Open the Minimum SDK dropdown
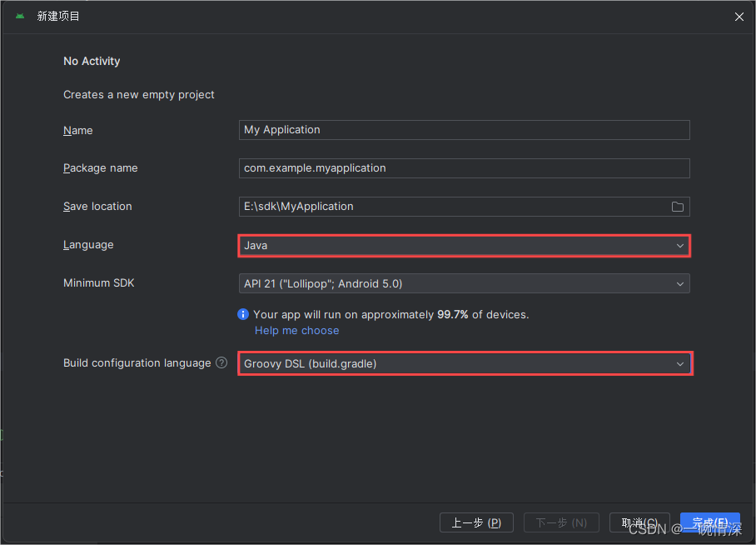 click(x=464, y=283)
